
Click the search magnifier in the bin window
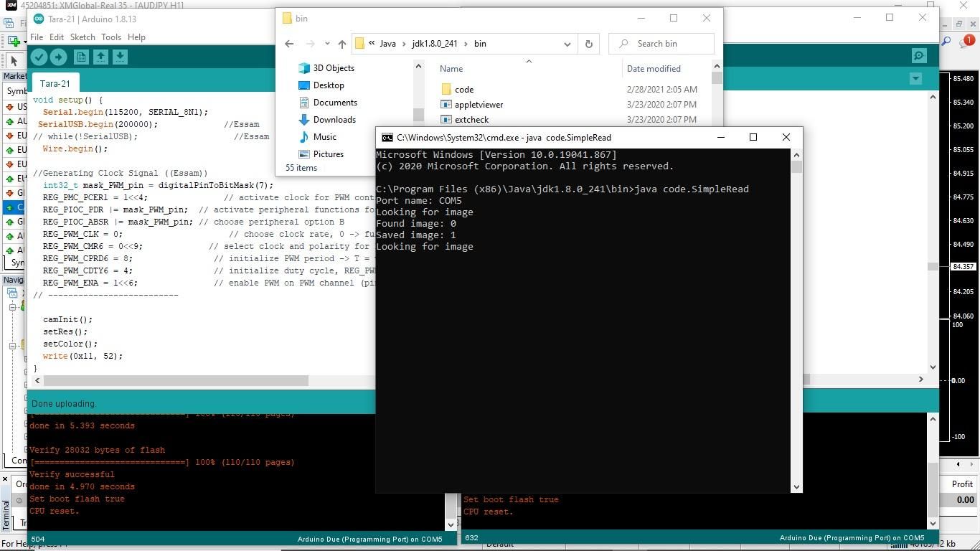click(622, 44)
